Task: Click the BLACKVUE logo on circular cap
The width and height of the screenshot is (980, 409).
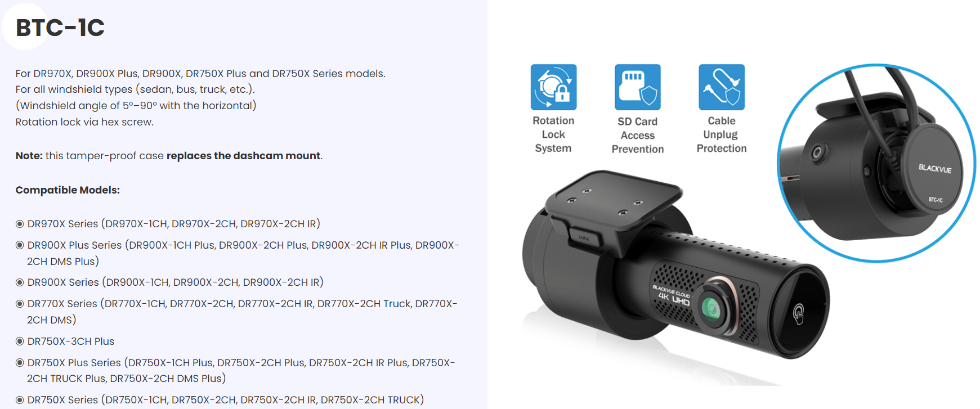Action: 935,168
